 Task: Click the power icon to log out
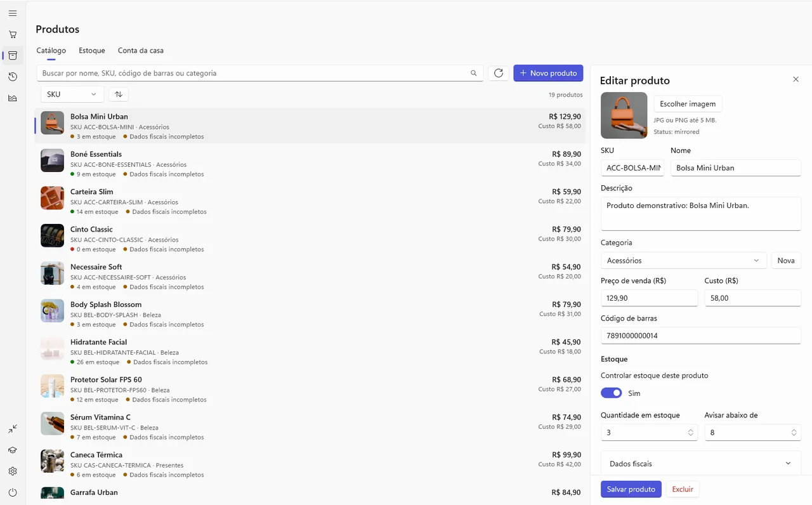pos(13,492)
